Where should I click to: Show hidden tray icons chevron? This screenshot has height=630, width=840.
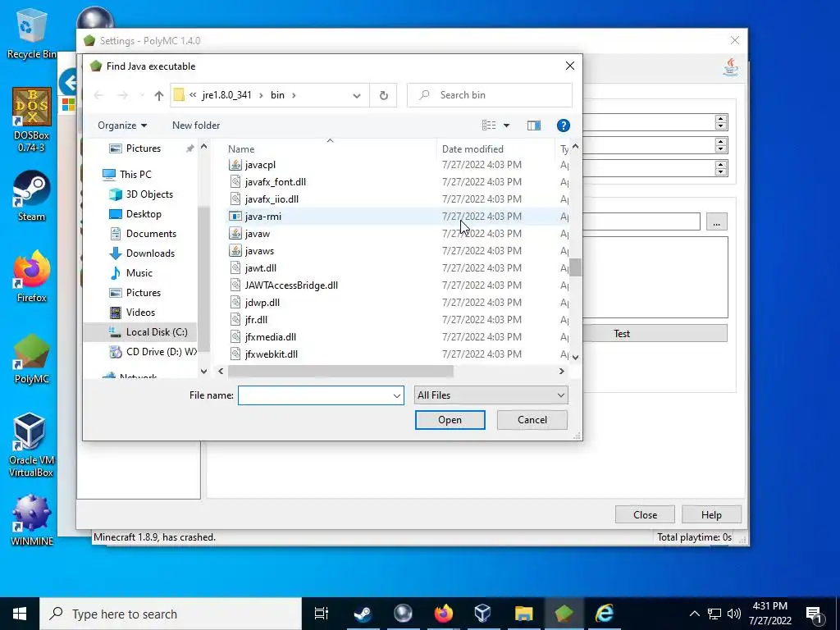click(694, 614)
